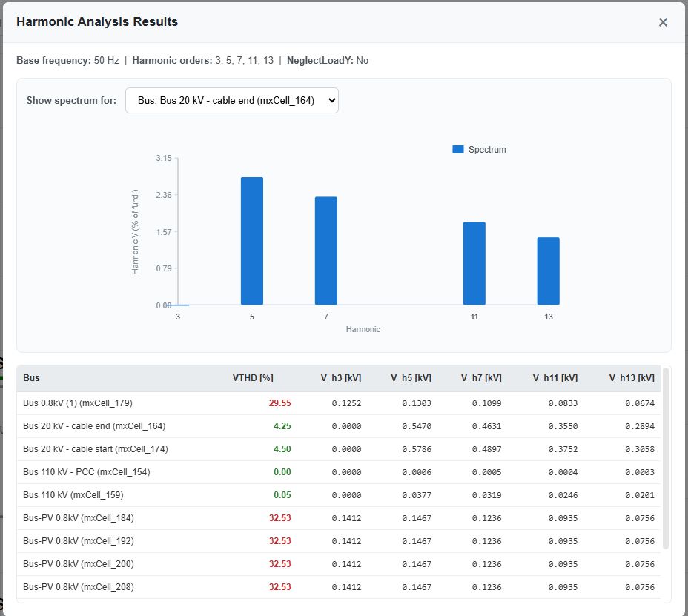This screenshot has height=616, width=688.
Task: Select the 13th harmonic bar
Action: pyautogui.click(x=549, y=271)
